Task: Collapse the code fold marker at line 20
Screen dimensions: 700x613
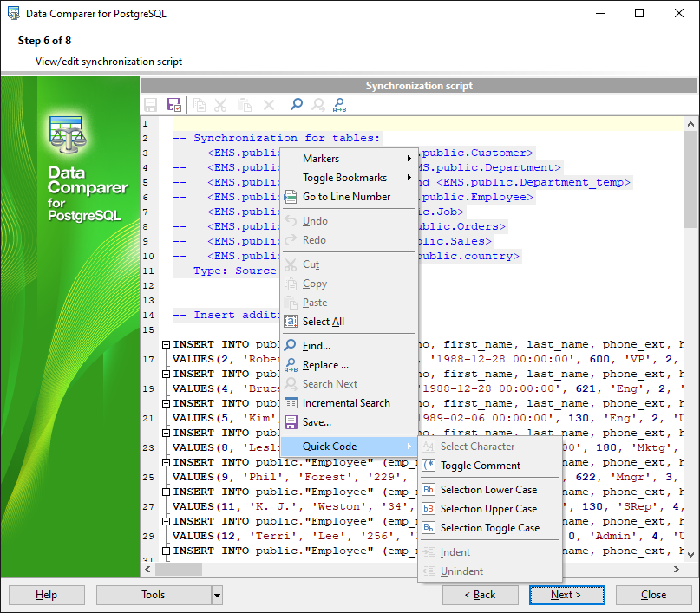Action: click(166, 403)
